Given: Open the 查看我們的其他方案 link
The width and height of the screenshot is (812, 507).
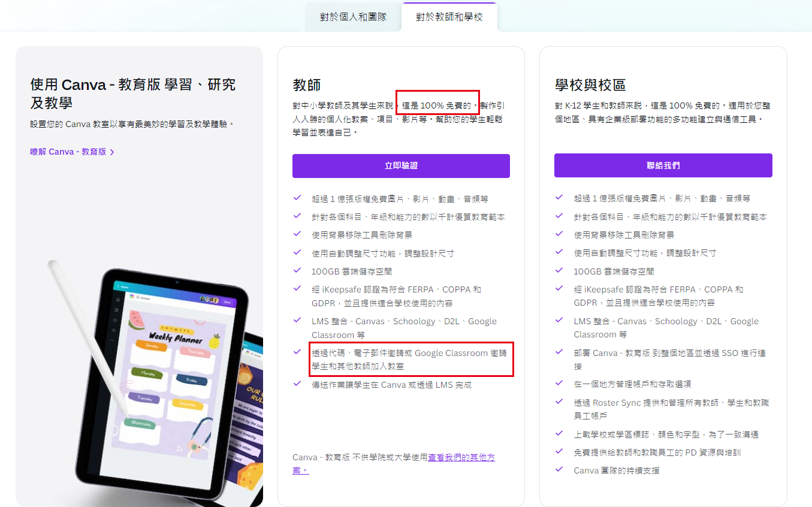Looking at the screenshot, I should point(461,457).
